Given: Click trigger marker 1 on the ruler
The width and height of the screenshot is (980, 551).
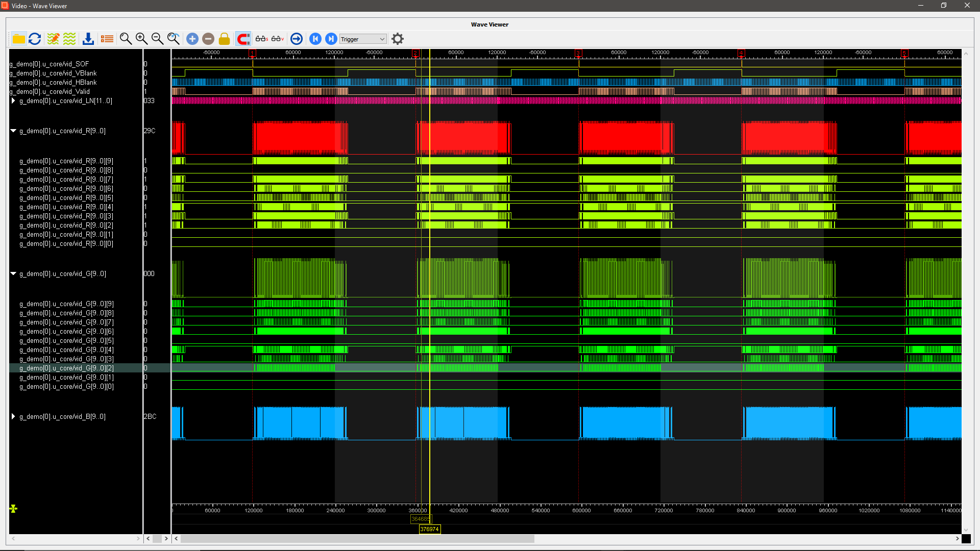Looking at the screenshot, I should click(252, 53).
